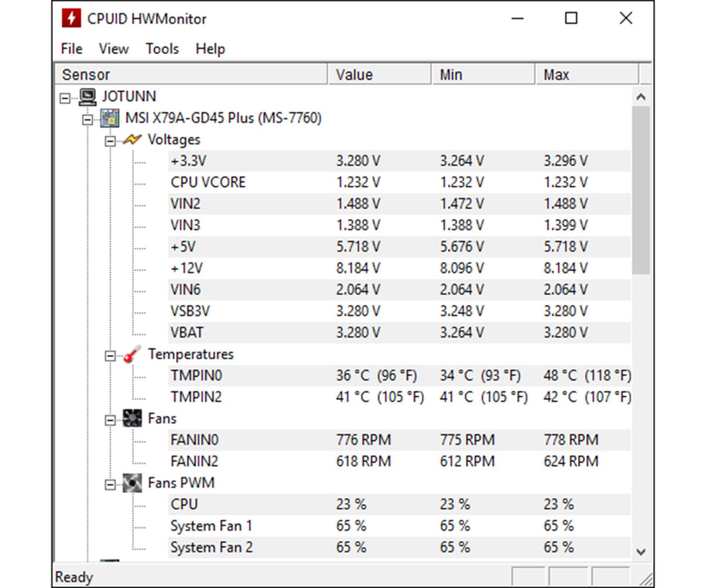The image size is (706, 588).
Task: Collapse the MSI X79A-GD45 Plus node
Action: pos(88,120)
